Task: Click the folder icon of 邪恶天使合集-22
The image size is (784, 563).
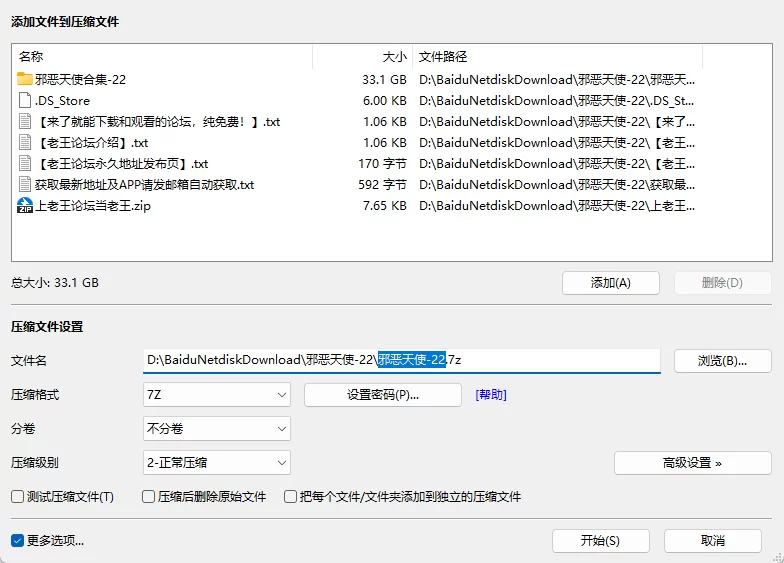Action: 24,79
